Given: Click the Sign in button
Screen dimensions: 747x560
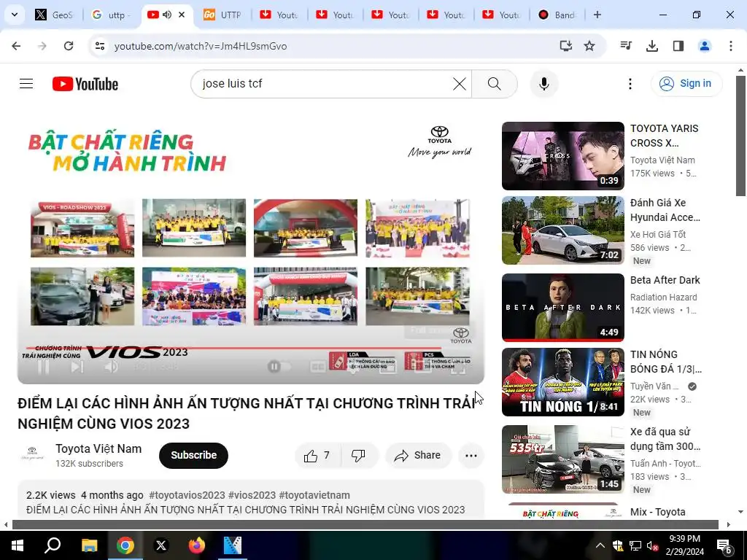Looking at the screenshot, I should [x=686, y=83].
